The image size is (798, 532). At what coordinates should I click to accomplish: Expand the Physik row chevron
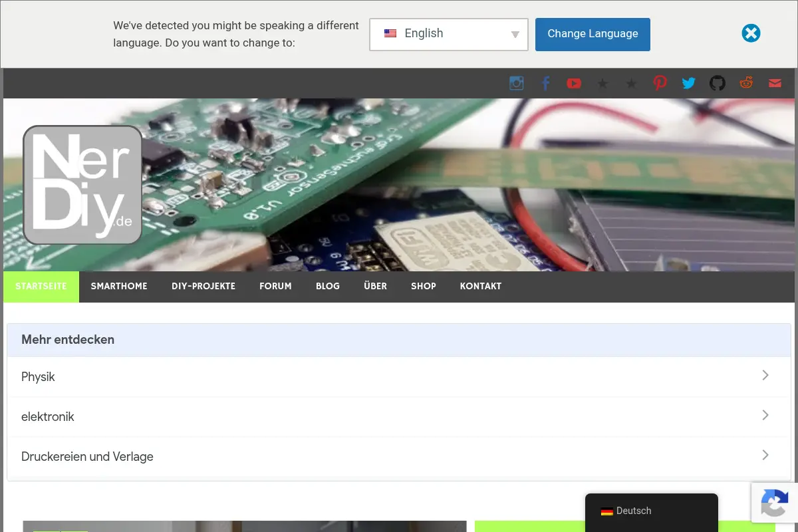coord(765,375)
